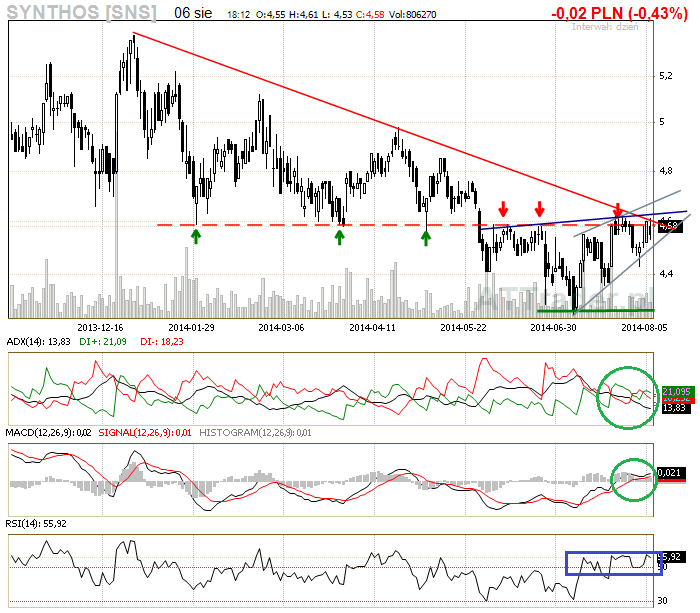Click the green 21,095 value tag in ADX panel
Screen dimensions: 700x613
677,392
